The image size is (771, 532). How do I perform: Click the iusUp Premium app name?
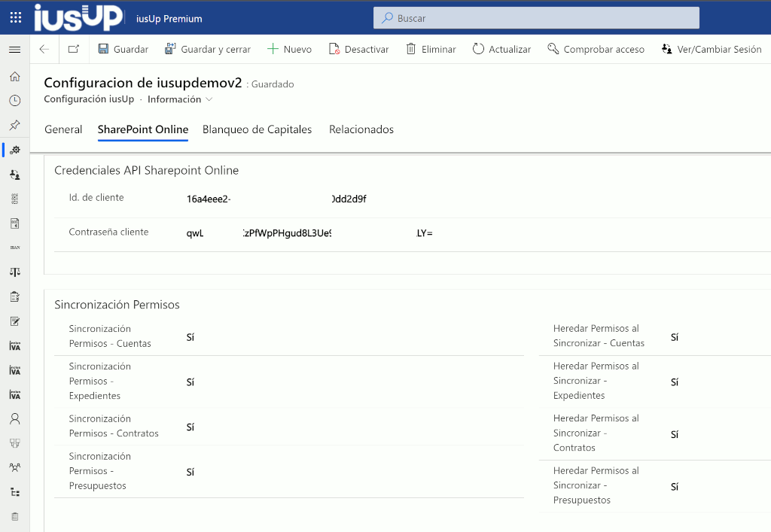click(x=169, y=19)
